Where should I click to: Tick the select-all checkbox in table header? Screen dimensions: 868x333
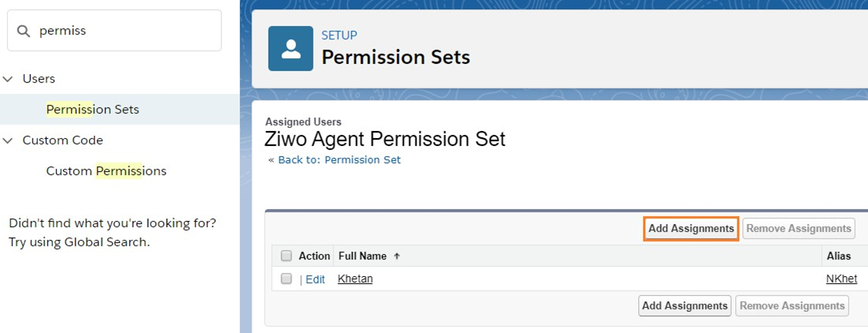click(x=286, y=256)
